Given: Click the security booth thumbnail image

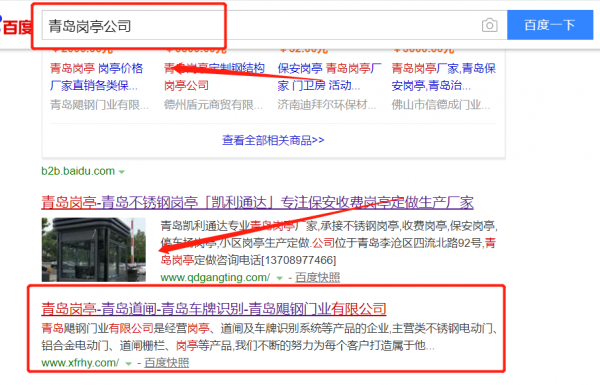Looking at the screenshot, I should 94,250.
